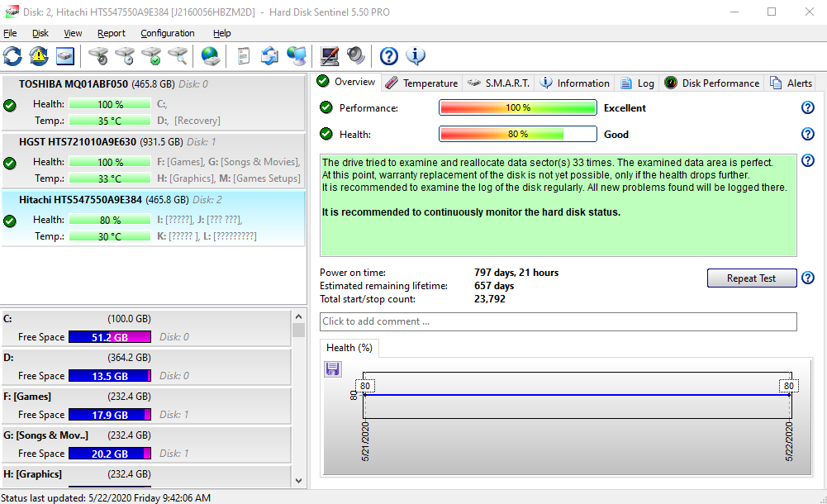Click the save floppy icon on health graph

point(333,368)
